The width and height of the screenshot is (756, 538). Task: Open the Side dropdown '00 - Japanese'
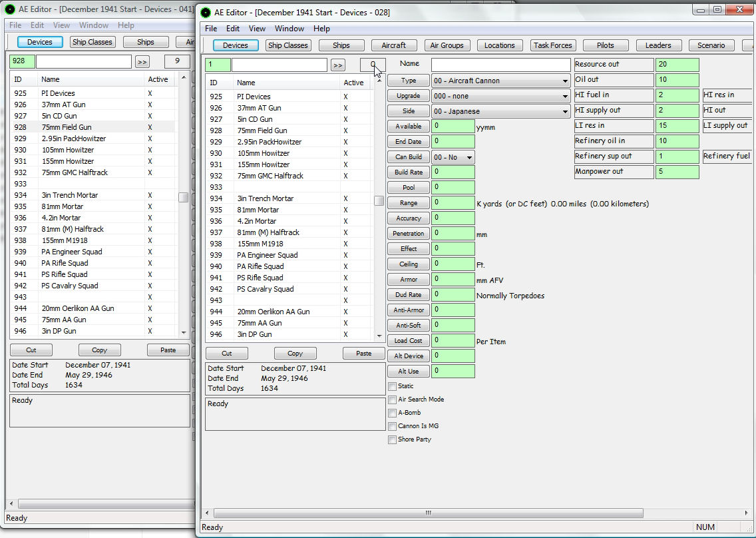point(501,111)
